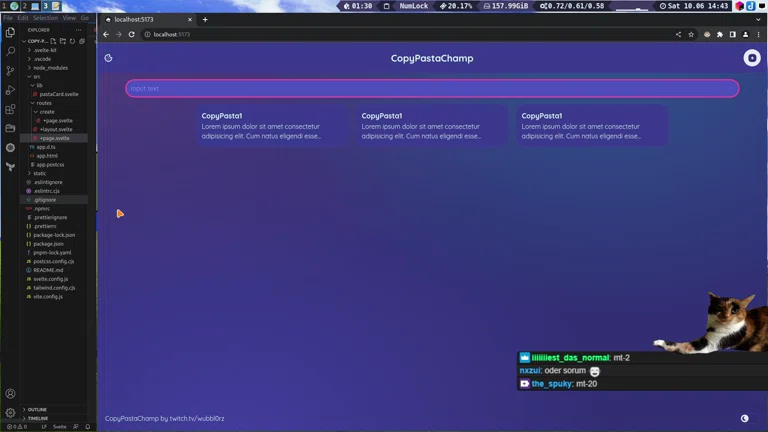This screenshot has height=432, width=768.
Task: Collapse the src folder
Action: [37, 76]
